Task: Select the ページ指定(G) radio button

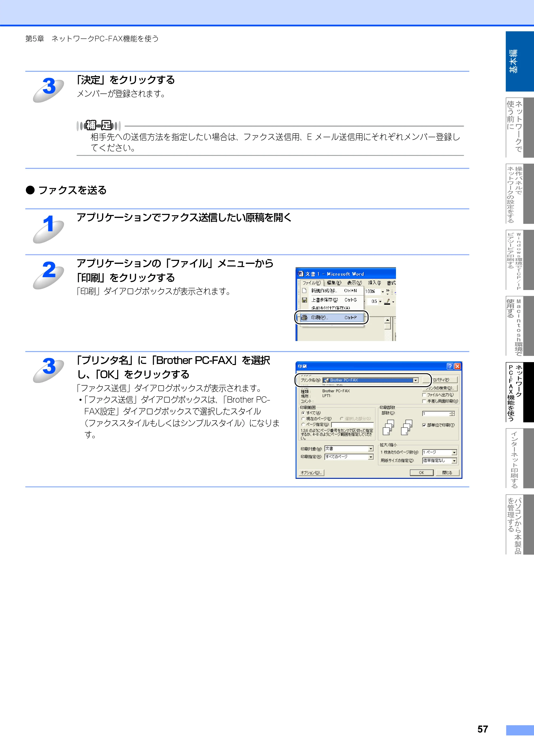Action: click(x=303, y=424)
